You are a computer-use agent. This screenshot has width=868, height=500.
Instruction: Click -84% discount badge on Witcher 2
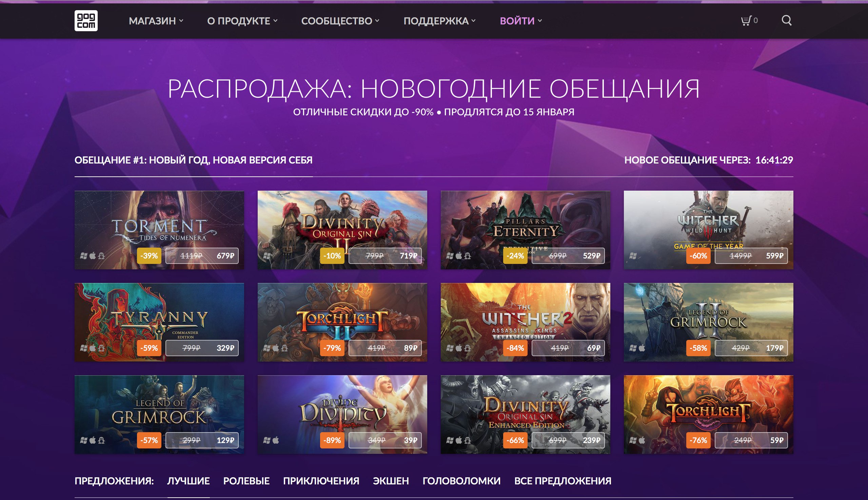click(515, 348)
